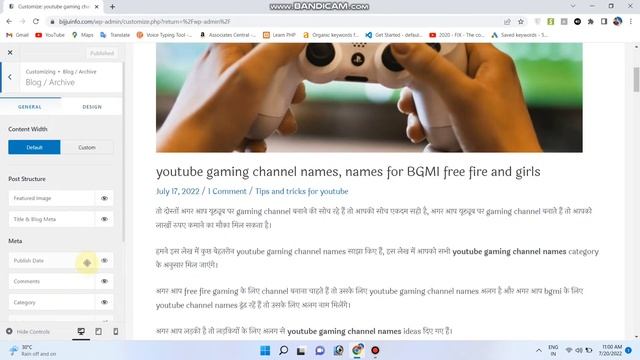Open the Saved keywords bookmark
Screen dimensions: 640x360
520,35
